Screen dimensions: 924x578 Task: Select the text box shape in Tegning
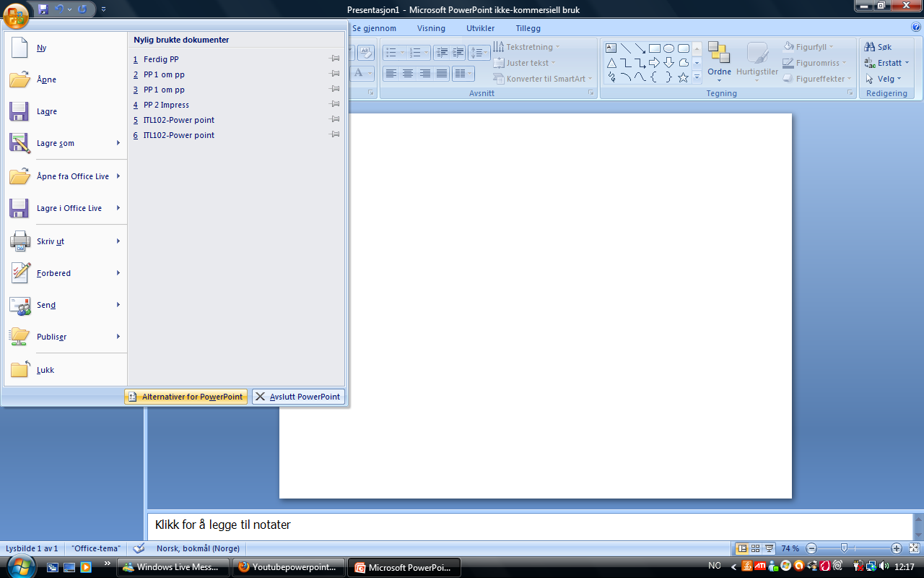[611, 48]
